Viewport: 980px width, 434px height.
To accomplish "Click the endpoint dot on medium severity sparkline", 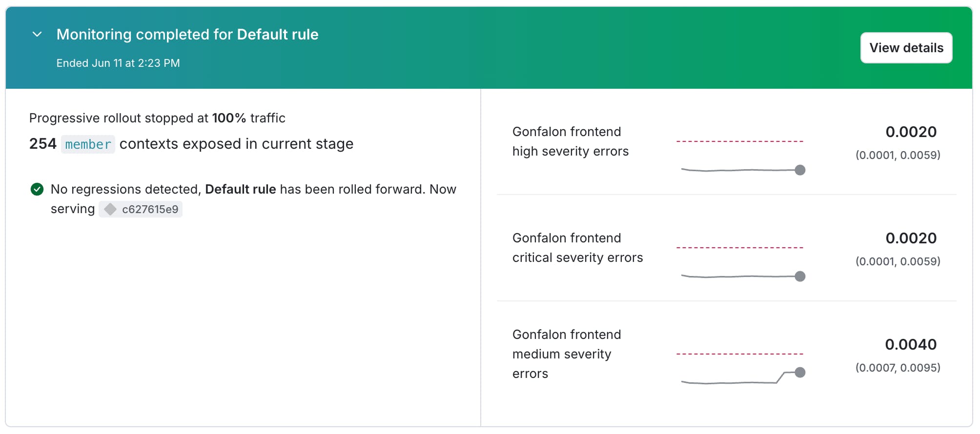I will [x=801, y=372].
